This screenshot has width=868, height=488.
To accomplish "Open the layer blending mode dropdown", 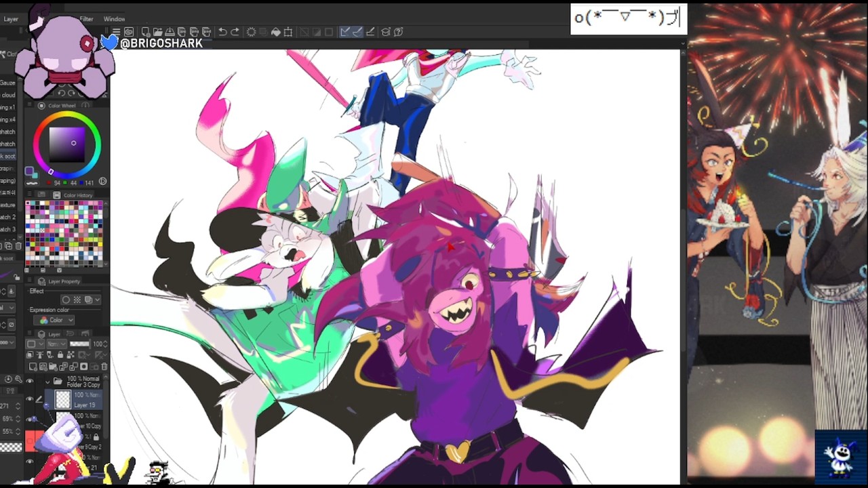I will coord(56,344).
